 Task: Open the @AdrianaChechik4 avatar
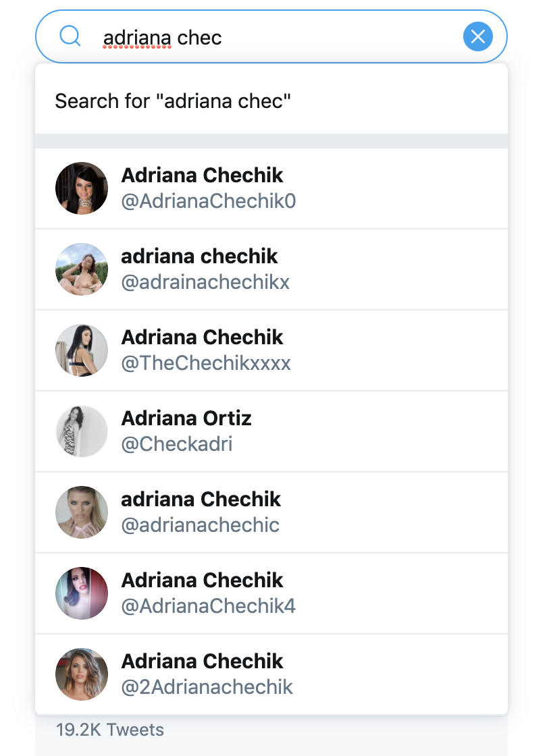click(82, 593)
